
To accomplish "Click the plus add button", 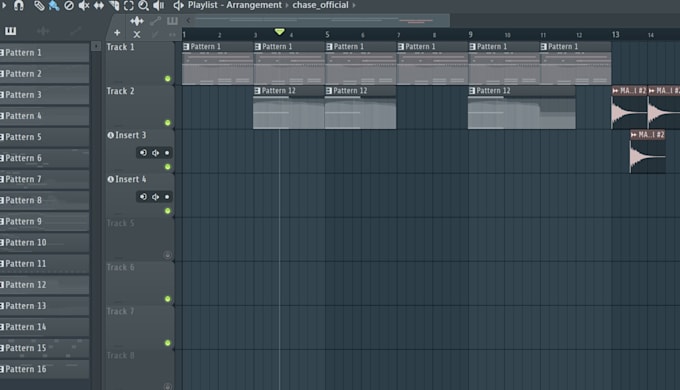I will [x=117, y=32].
